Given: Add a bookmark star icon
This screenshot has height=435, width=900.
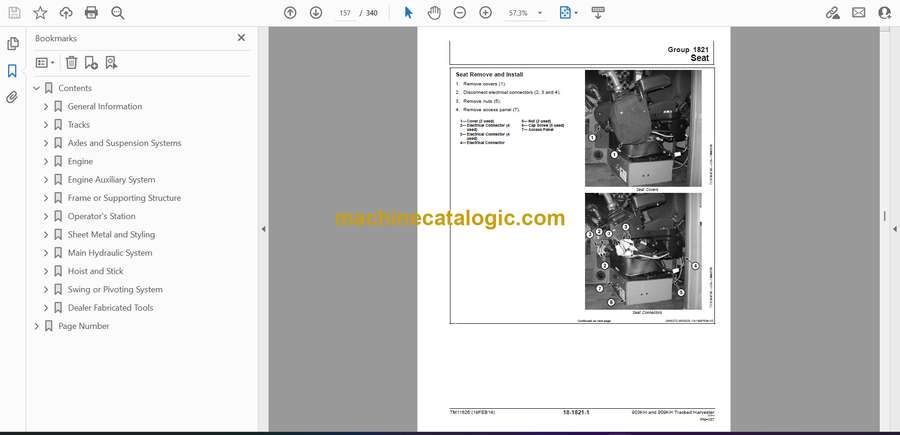Looking at the screenshot, I should point(40,13).
